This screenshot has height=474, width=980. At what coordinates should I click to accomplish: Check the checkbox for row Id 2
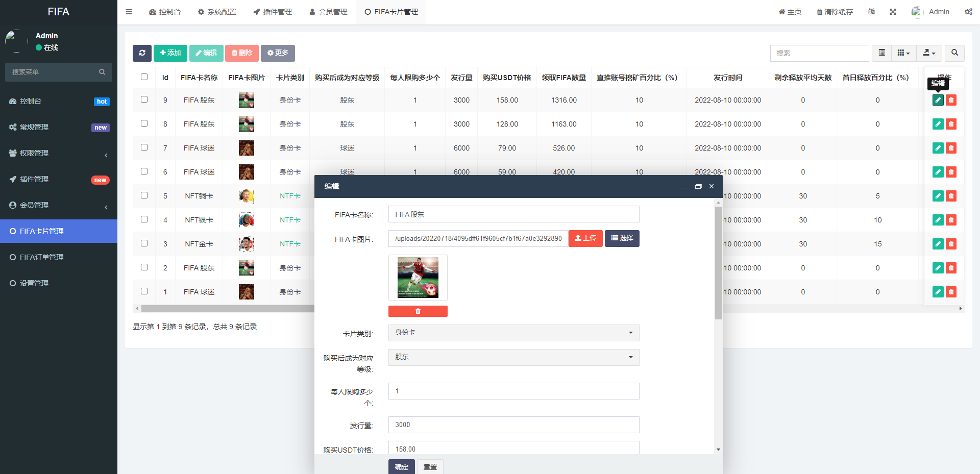click(x=144, y=267)
